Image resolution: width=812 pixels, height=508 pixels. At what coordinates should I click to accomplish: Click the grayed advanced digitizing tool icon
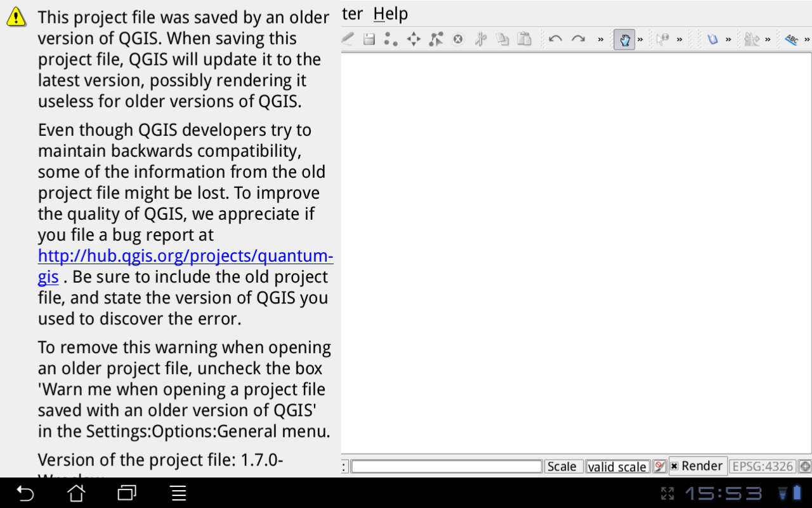tap(752, 39)
